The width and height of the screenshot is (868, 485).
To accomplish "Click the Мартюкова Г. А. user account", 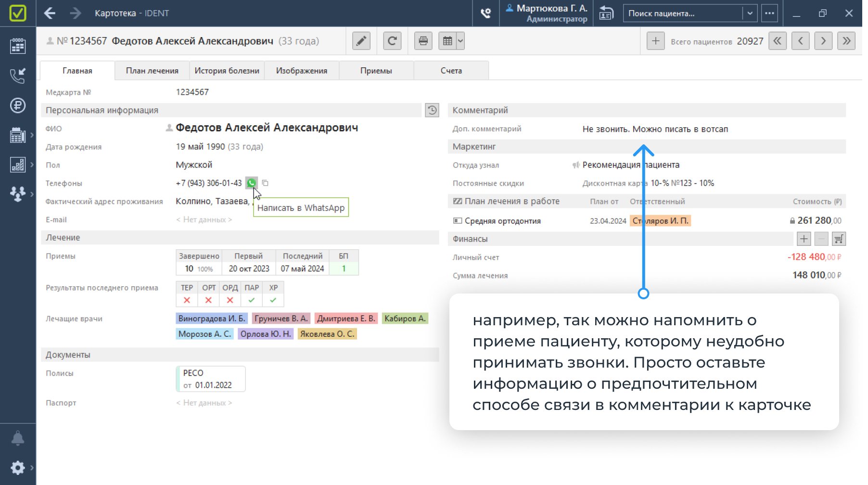I will [x=547, y=13].
